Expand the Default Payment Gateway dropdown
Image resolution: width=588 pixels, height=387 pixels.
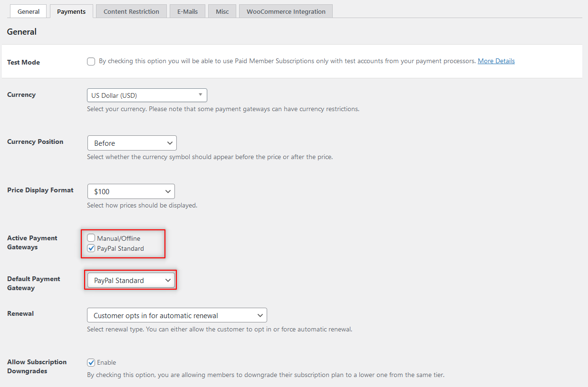point(131,280)
